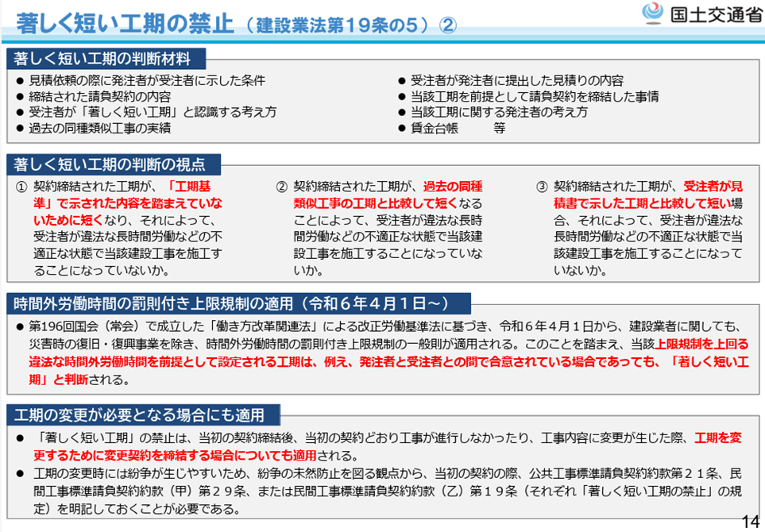Click red text 受注者が見積書で示した工期と比較して短い

pos(648,195)
